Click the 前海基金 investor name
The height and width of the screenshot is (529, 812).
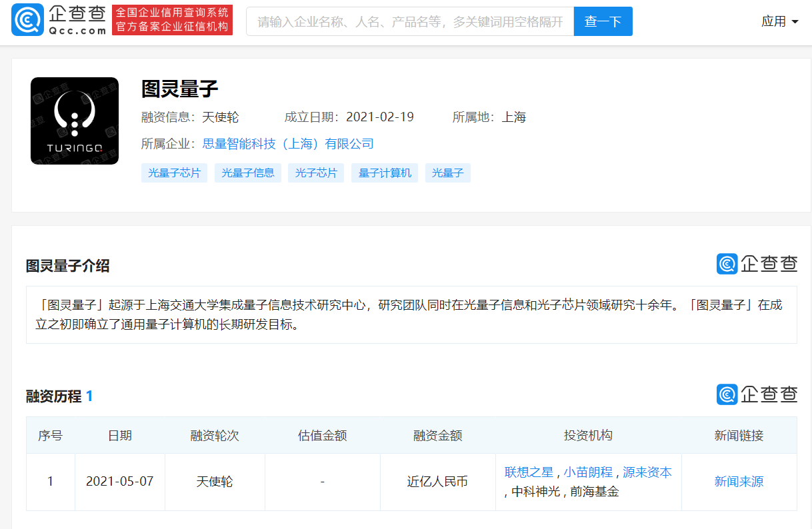(x=595, y=492)
